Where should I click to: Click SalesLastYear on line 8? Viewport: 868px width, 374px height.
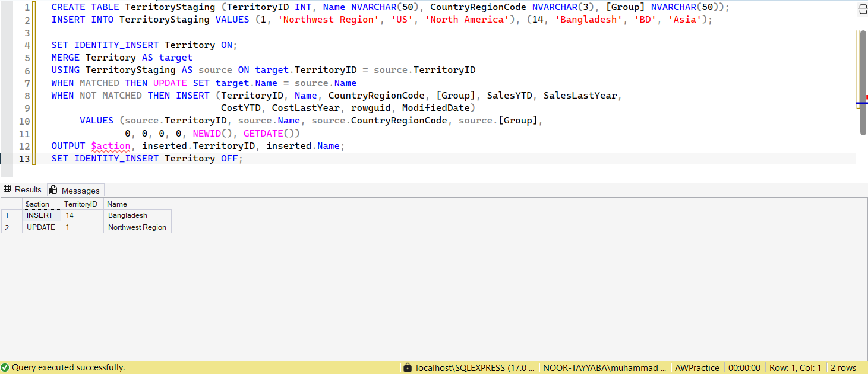click(580, 96)
